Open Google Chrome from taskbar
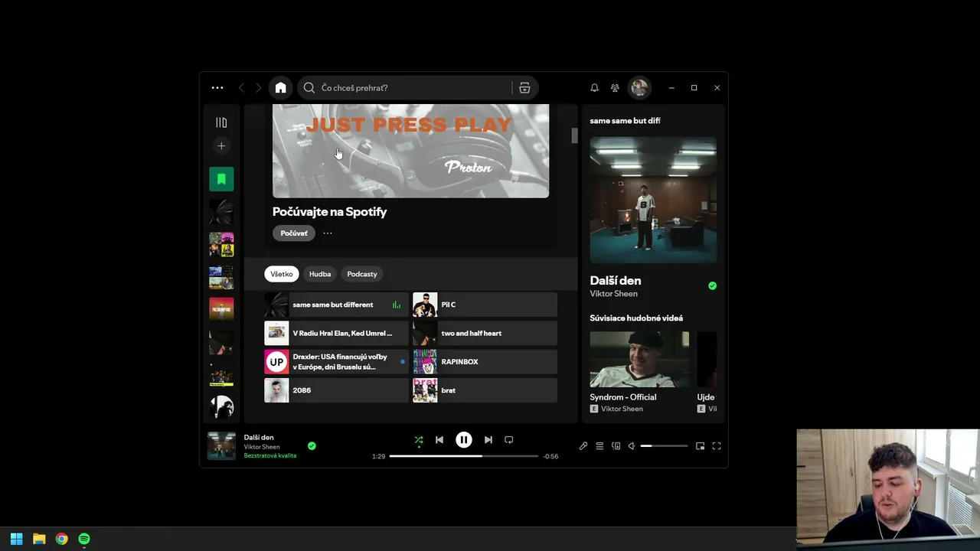This screenshot has width=980, height=551. coord(61,539)
